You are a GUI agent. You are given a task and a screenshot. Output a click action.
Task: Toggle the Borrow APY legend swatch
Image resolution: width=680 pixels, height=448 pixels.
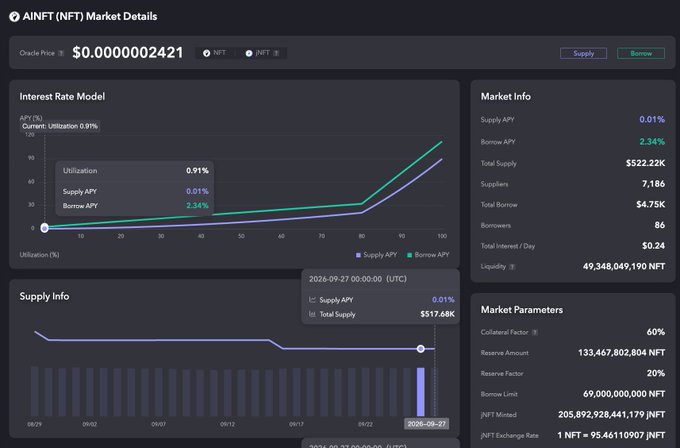coord(409,255)
